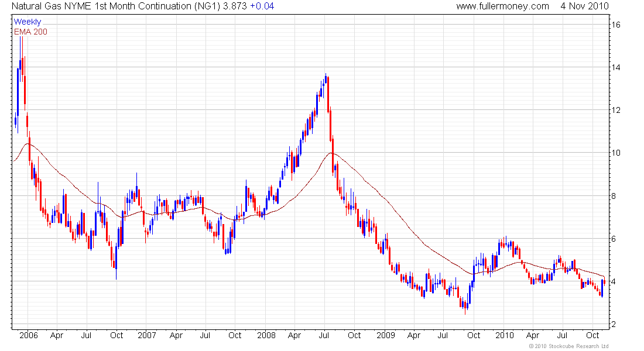Click the y-axis value 16

616,25
